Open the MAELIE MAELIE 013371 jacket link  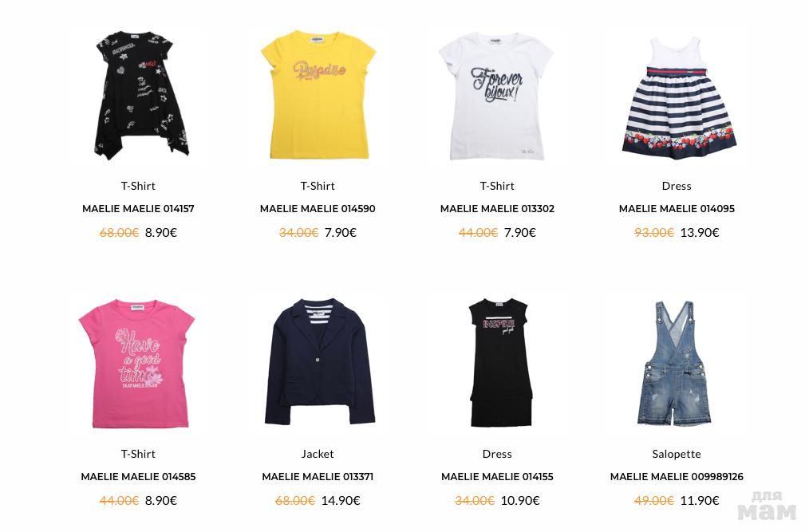(318, 477)
